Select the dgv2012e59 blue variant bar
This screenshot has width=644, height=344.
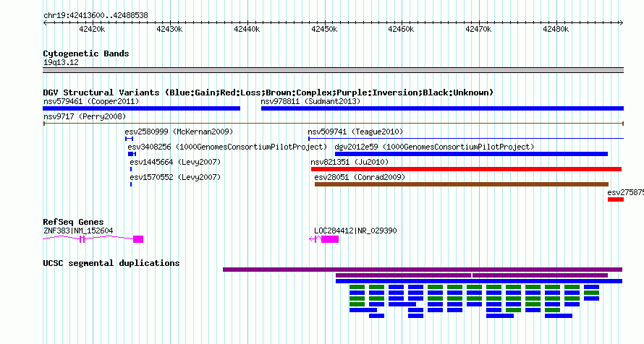pyautogui.click(x=472, y=154)
